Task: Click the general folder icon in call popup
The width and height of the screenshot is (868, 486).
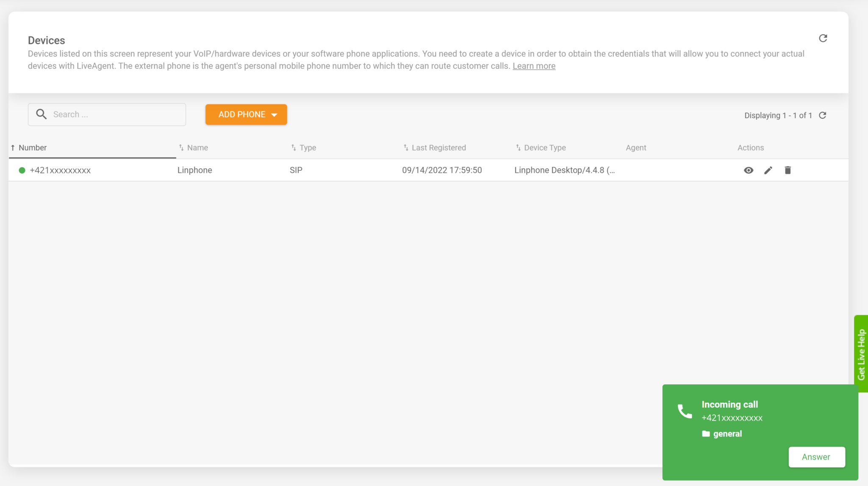Action: pos(706,433)
